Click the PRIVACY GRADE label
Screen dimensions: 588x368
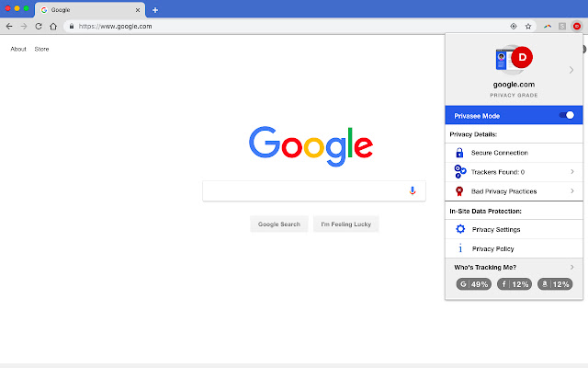click(514, 96)
